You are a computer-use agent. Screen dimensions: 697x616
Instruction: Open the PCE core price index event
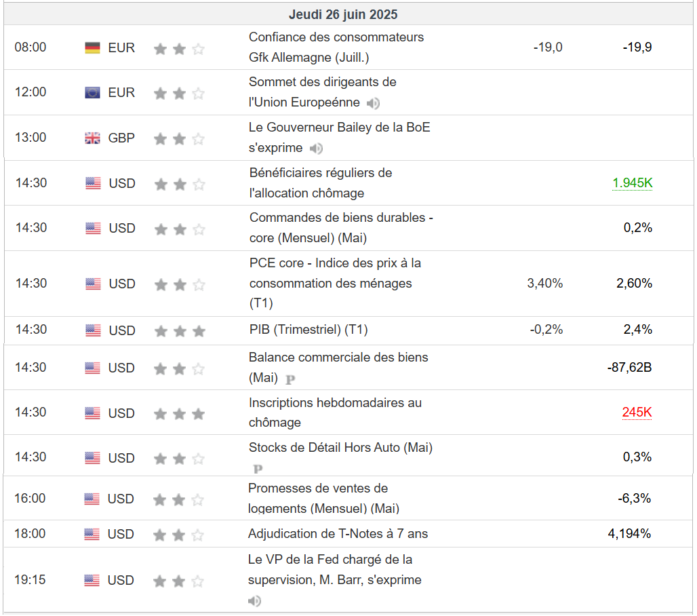click(x=335, y=282)
